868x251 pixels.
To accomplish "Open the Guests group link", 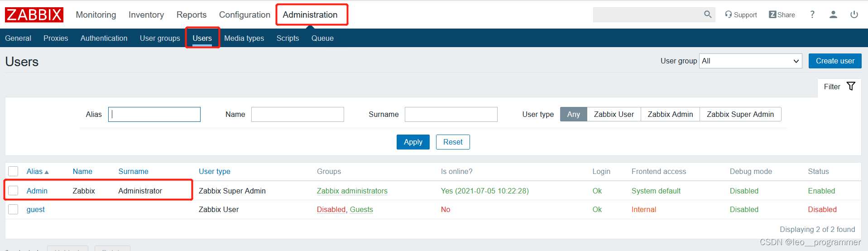I will [361, 209].
